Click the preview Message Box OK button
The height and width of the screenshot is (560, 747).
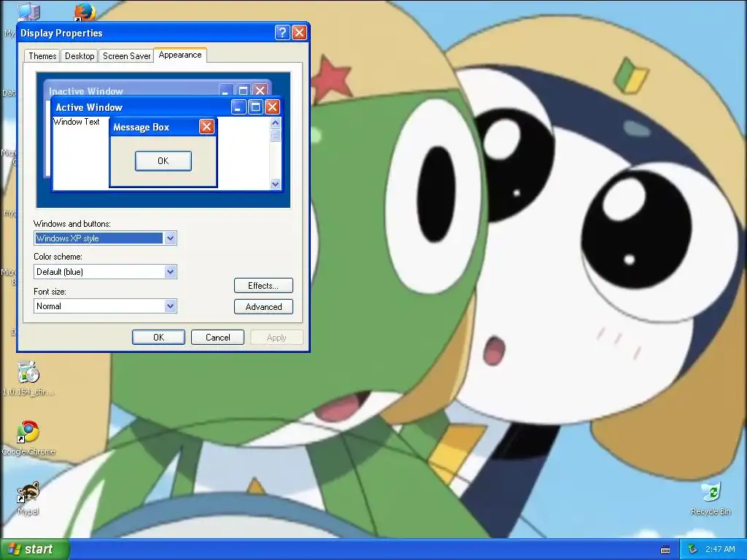pyautogui.click(x=163, y=161)
